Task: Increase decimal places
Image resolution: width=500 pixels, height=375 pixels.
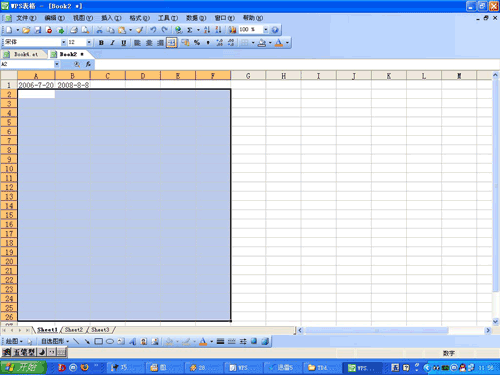Action: pos(220,42)
